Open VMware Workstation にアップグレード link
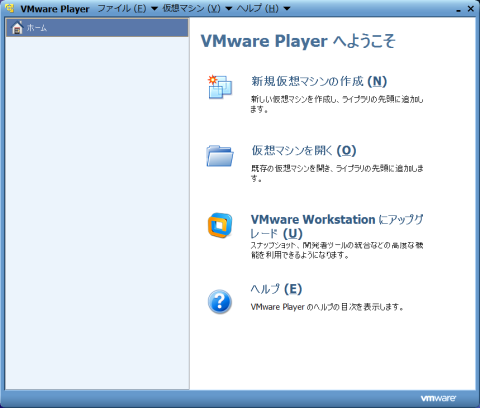The height and width of the screenshot is (408, 480). 337,227
